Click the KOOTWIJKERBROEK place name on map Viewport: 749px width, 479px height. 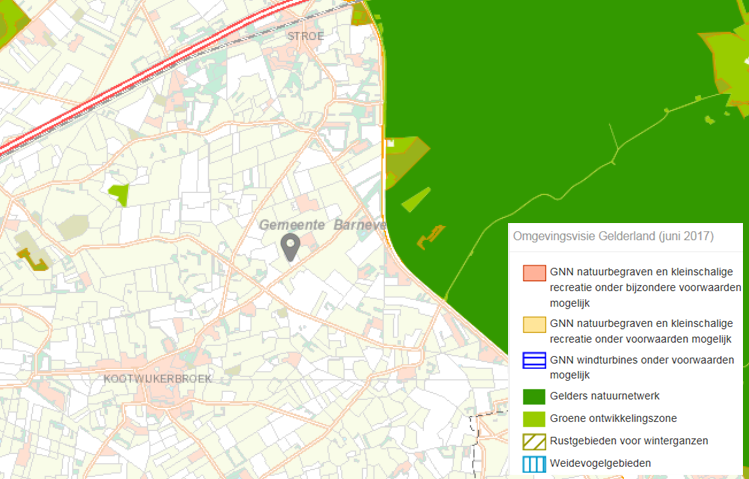pos(158,379)
